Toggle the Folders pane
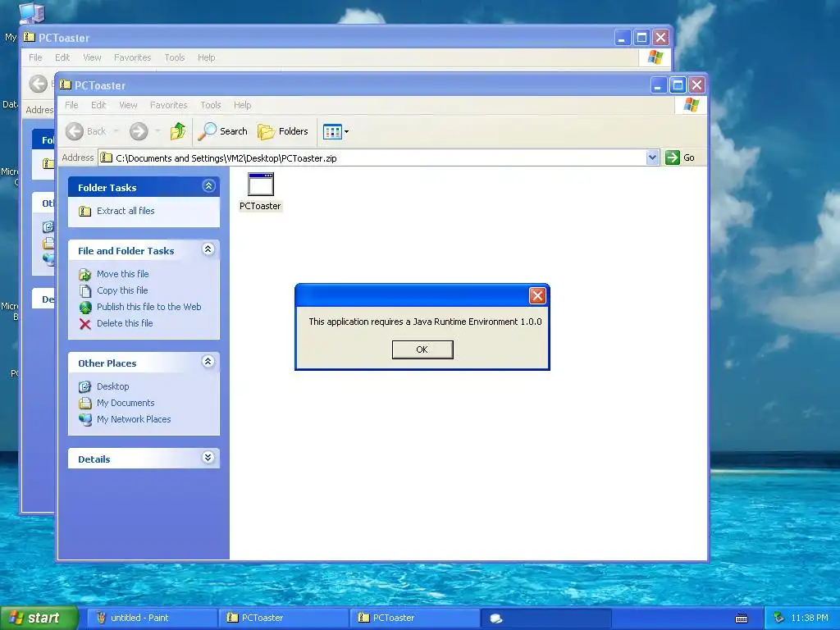The image size is (840, 630). [283, 131]
